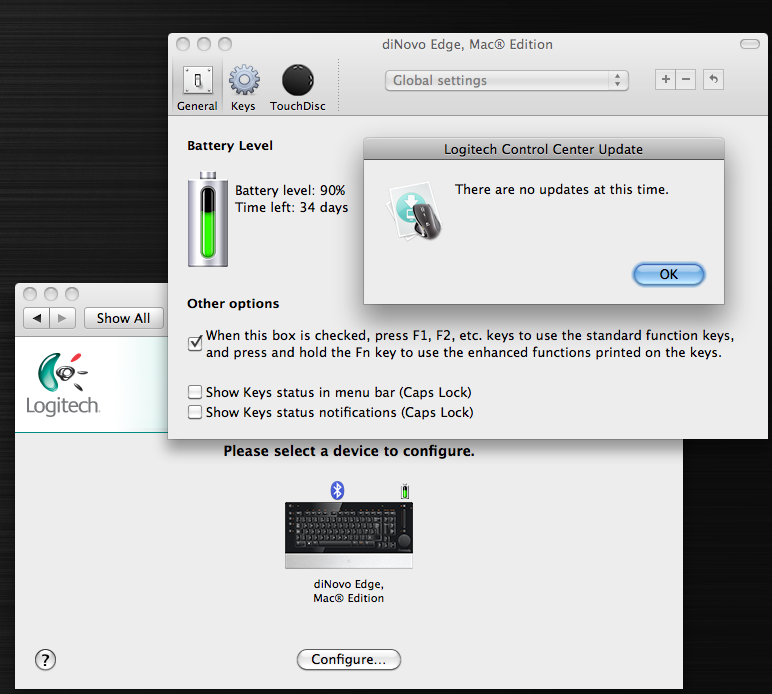Click the Configure... button

pyautogui.click(x=349, y=660)
